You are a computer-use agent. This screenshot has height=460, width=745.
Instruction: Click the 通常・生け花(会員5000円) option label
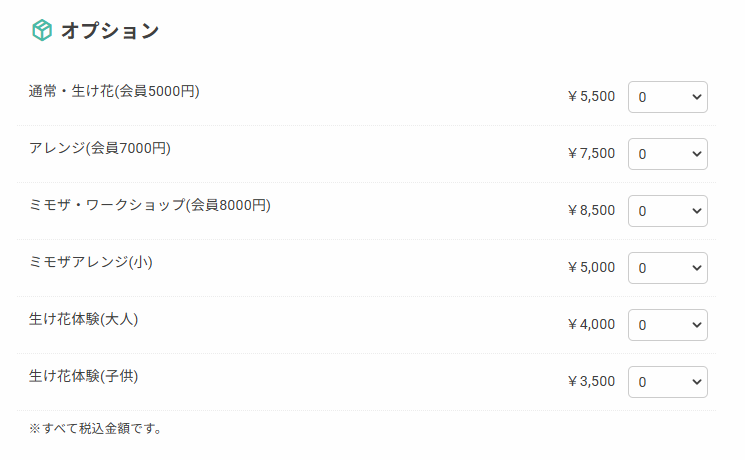click(x=114, y=92)
